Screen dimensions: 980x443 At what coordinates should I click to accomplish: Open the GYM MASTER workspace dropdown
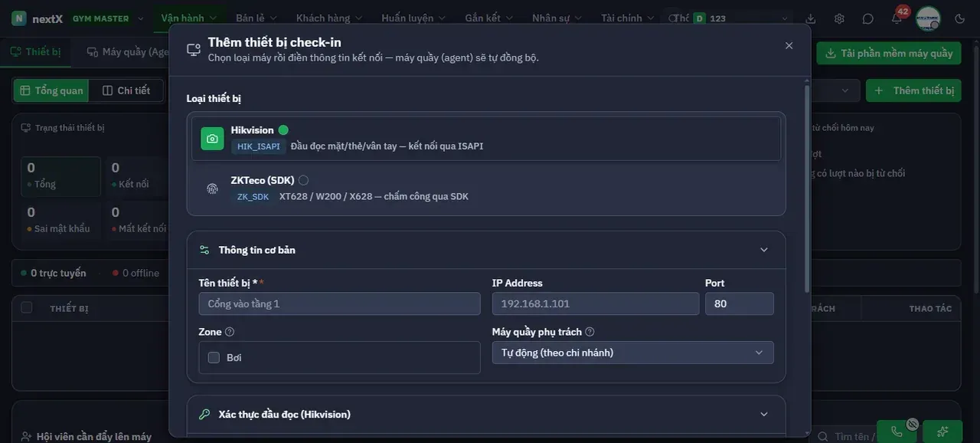coord(108,18)
